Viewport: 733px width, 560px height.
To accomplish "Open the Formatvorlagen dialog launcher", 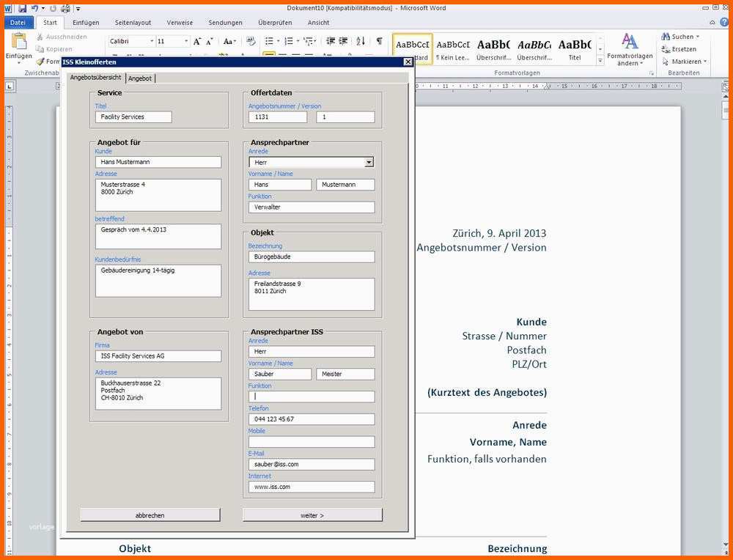I will (x=651, y=73).
